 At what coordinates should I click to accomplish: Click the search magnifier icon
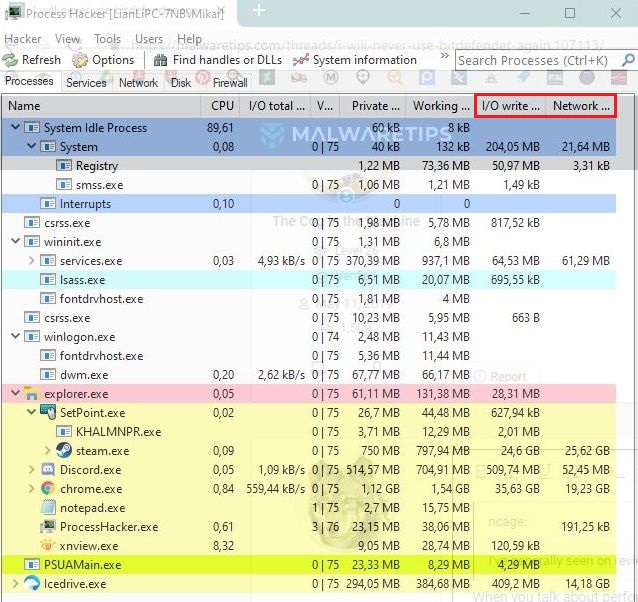coord(628,60)
